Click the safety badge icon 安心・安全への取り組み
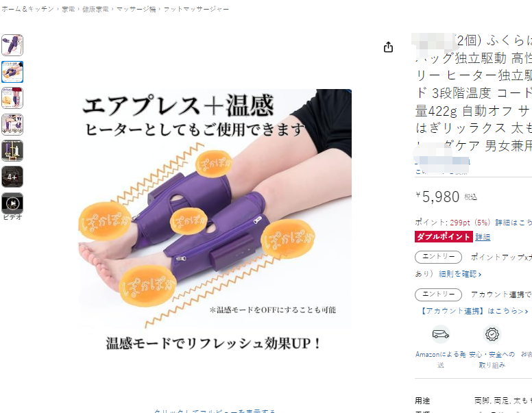 [x=492, y=334]
